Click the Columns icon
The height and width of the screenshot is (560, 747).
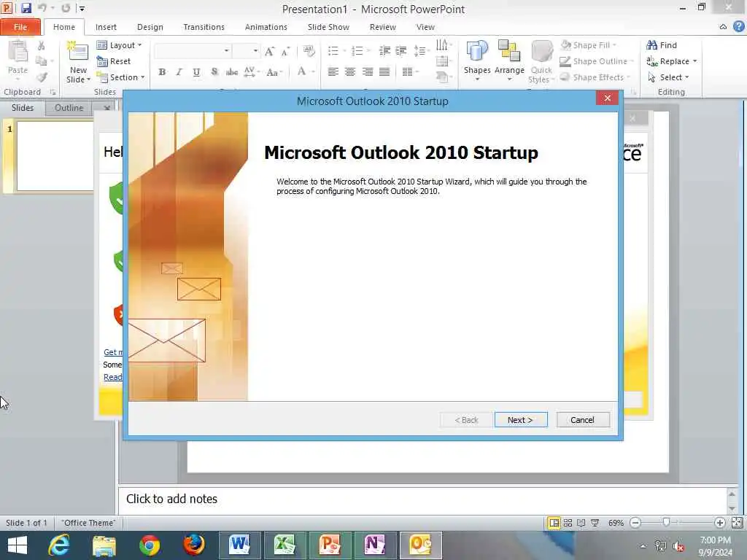click(408, 72)
